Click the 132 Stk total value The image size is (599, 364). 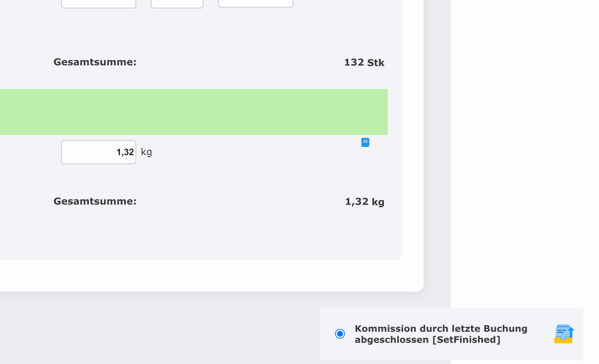click(x=364, y=62)
